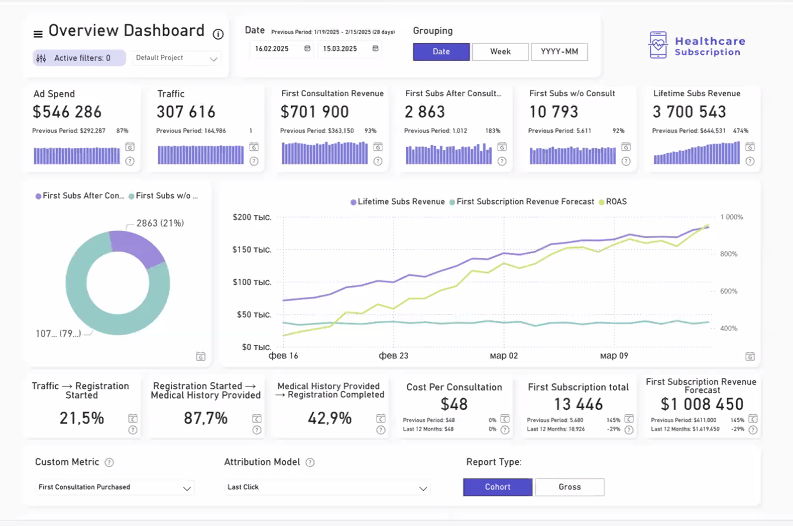Click the details icon under the donut chart
The height and width of the screenshot is (526, 793).
[201, 355]
